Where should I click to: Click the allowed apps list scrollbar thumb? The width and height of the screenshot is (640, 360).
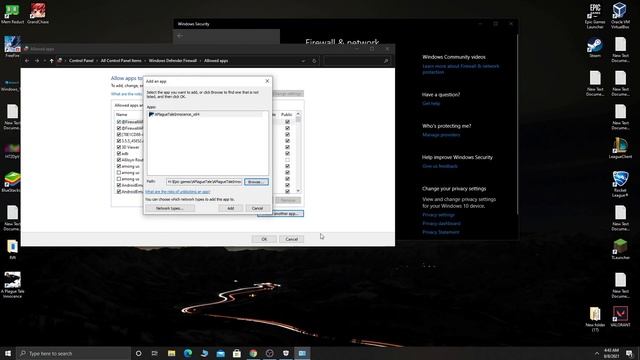(298, 119)
